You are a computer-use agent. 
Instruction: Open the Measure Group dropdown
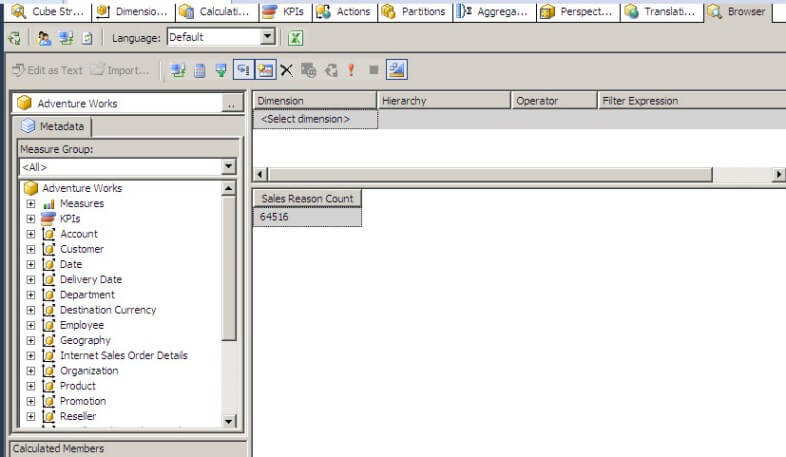pos(228,167)
